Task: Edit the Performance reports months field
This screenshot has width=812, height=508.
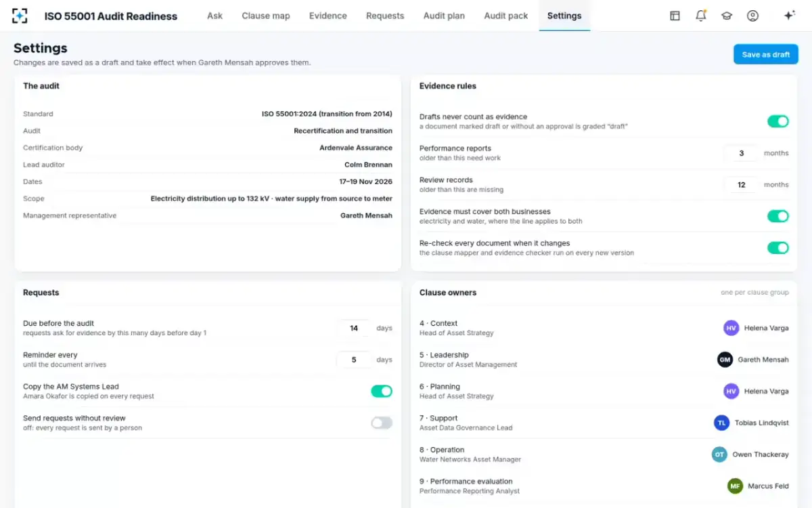Action: pos(741,153)
